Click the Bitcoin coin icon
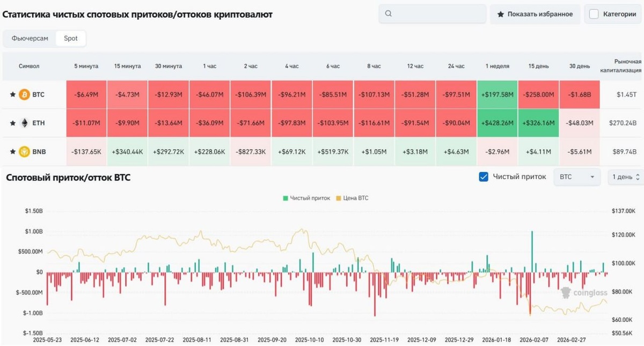 coord(24,94)
